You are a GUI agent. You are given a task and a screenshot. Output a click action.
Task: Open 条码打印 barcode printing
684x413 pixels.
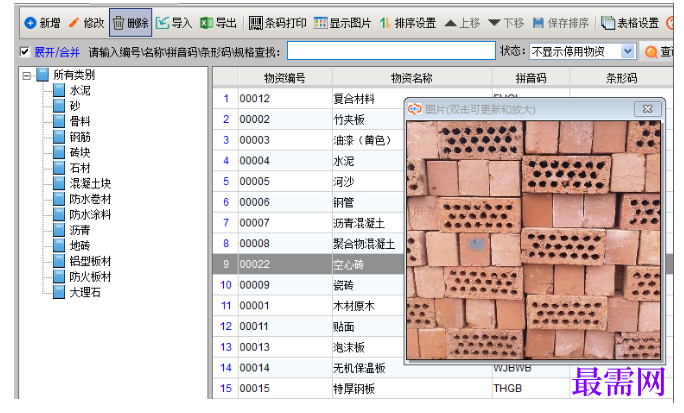tap(278, 23)
